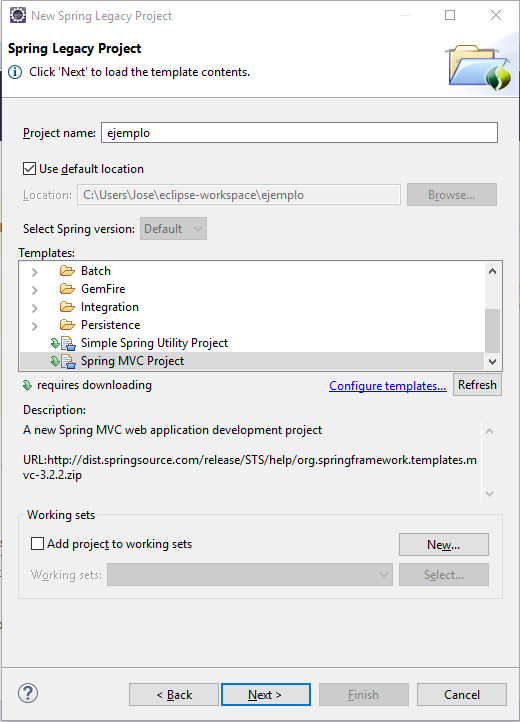Open the Configure templates link
Image resolution: width=520 pixels, height=722 pixels.
(x=387, y=385)
